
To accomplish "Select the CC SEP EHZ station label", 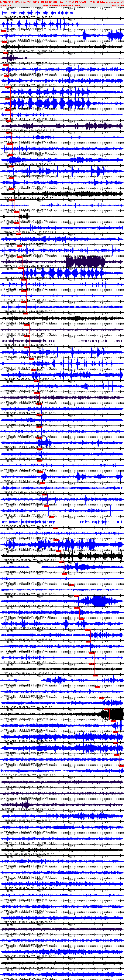I will tap(28, 40).
